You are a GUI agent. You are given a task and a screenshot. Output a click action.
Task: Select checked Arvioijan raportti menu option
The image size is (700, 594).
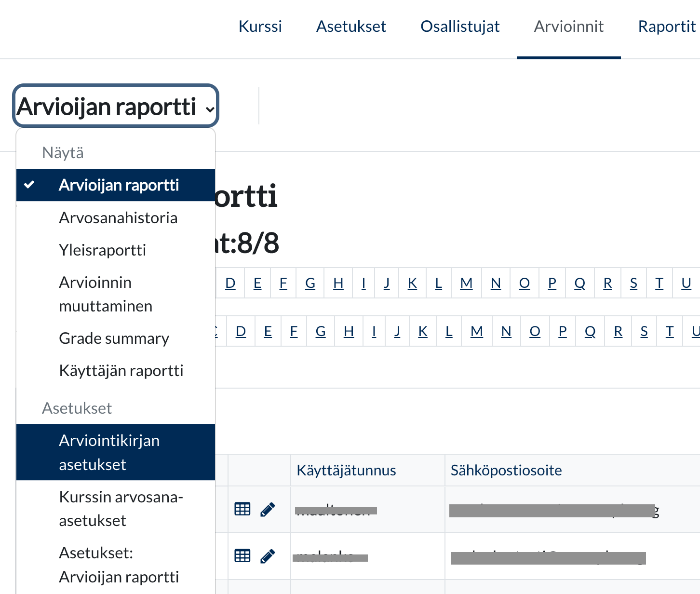(119, 185)
